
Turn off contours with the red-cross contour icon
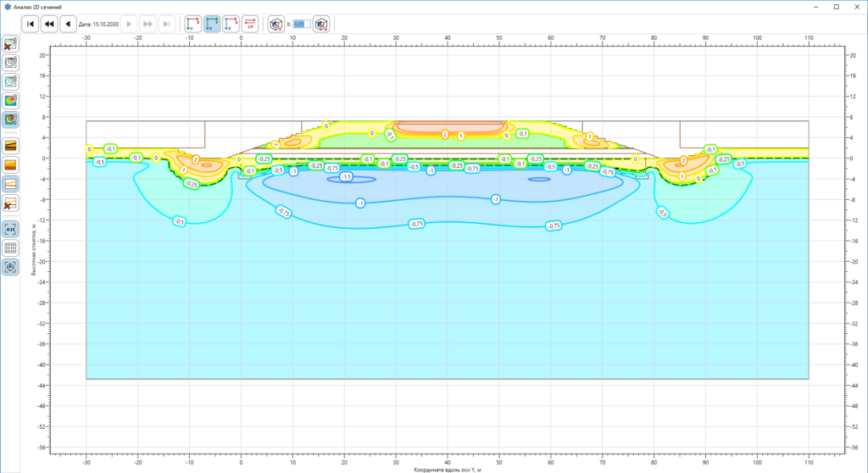(x=10, y=44)
